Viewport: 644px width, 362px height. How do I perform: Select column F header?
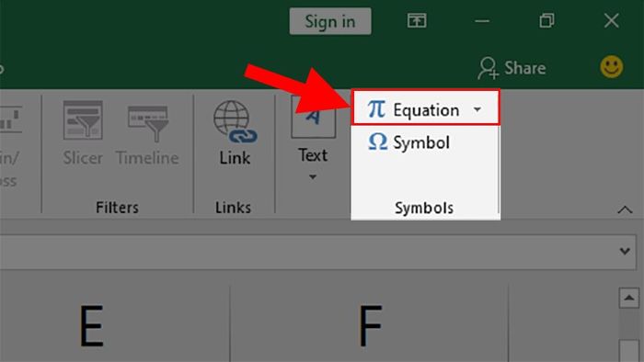pyautogui.click(x=370, y=324)
